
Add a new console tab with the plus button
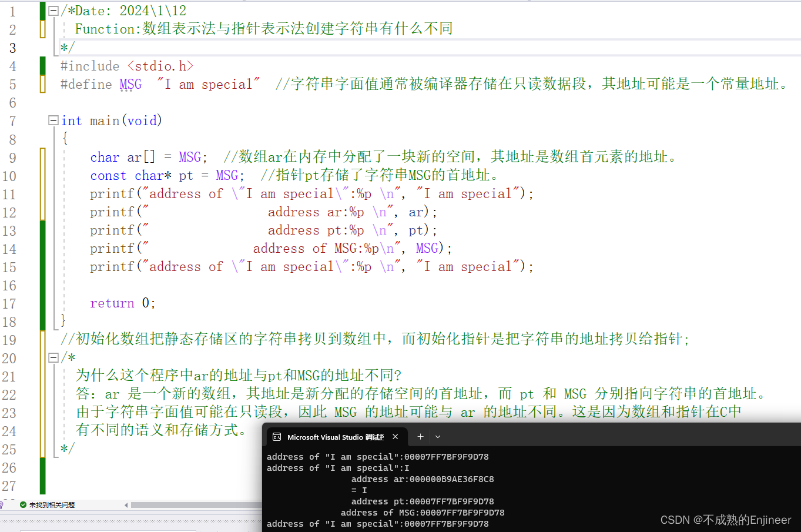(420, 437)
